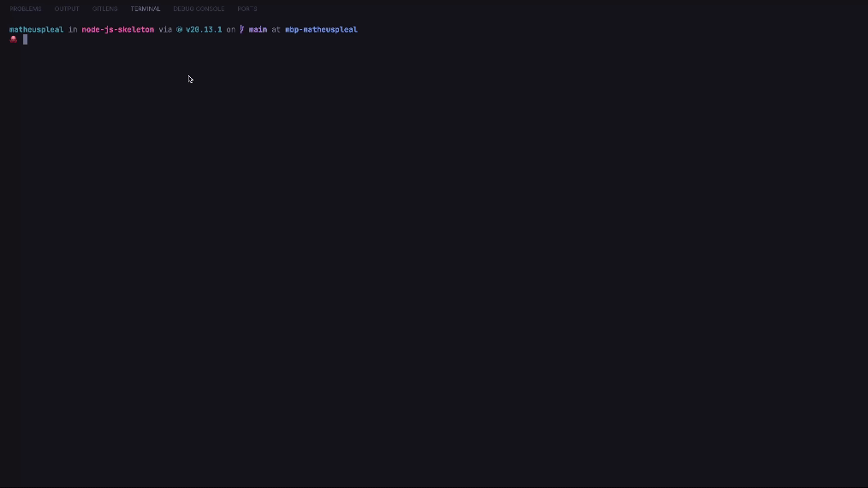Click the word 'at' before the hostname
Image resolution: width=868 pixels, height=488 pixels.
point(276,30)
